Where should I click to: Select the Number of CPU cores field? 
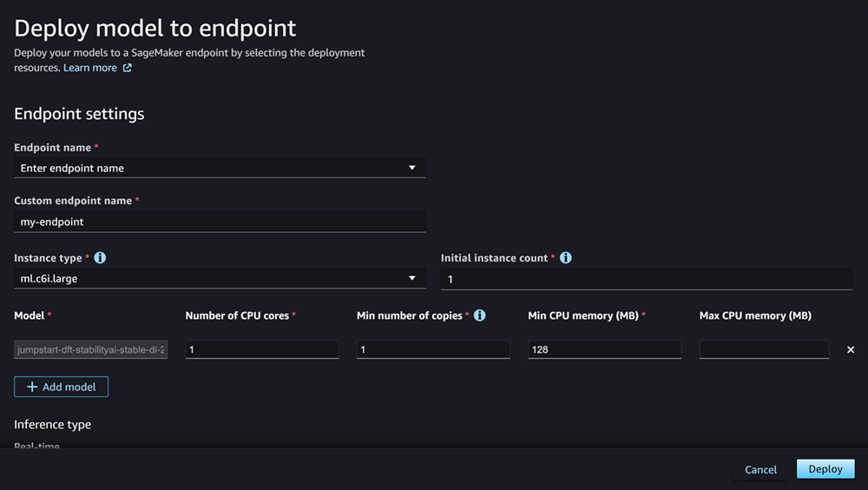pyautogui.click(x=262, y=349)
